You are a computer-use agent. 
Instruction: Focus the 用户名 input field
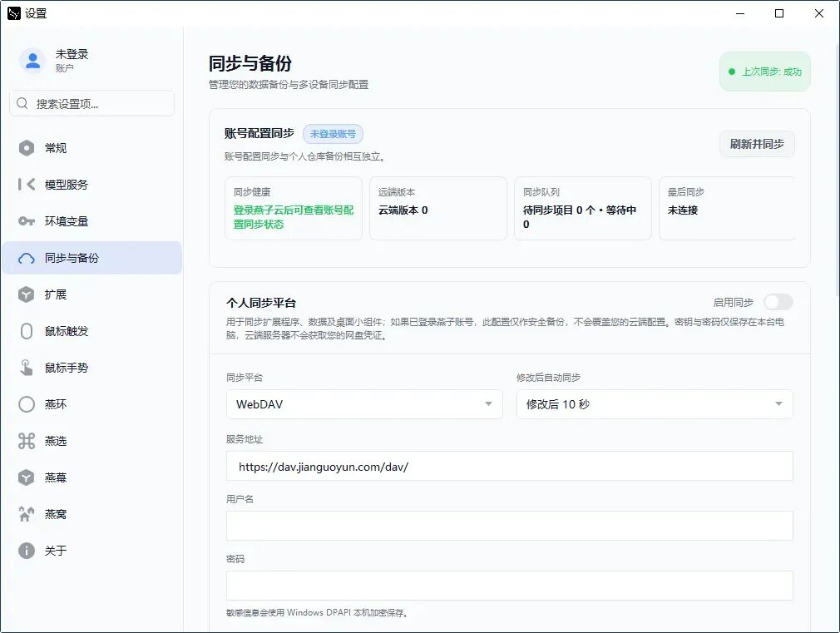510,525
